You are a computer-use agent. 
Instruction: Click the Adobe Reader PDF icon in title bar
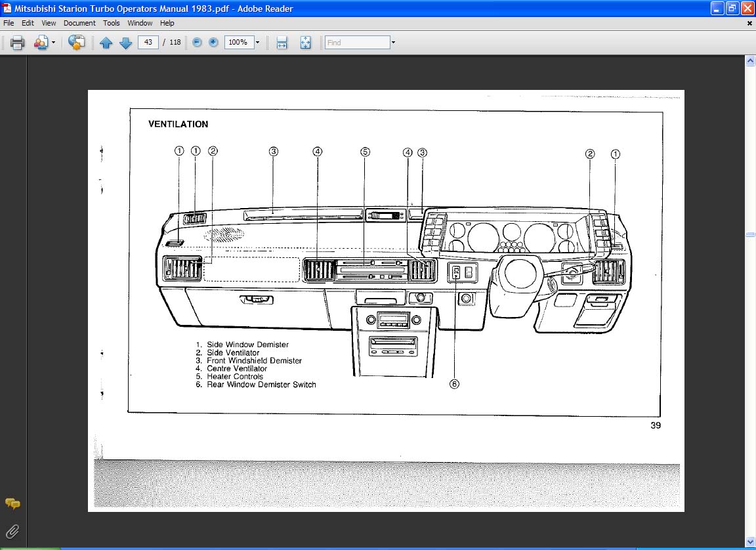(x=7, y=8)
